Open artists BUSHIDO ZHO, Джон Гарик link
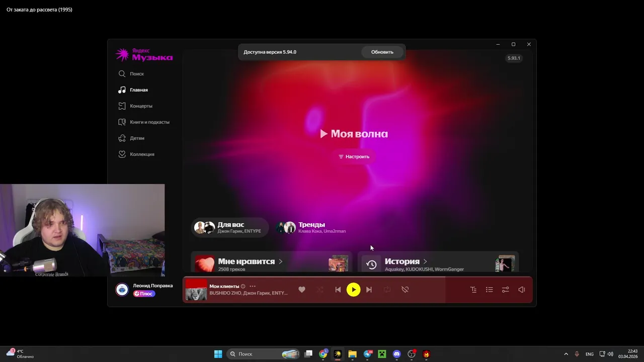Image resolution: width=644 pixels, height=362 pixels. 249,293
